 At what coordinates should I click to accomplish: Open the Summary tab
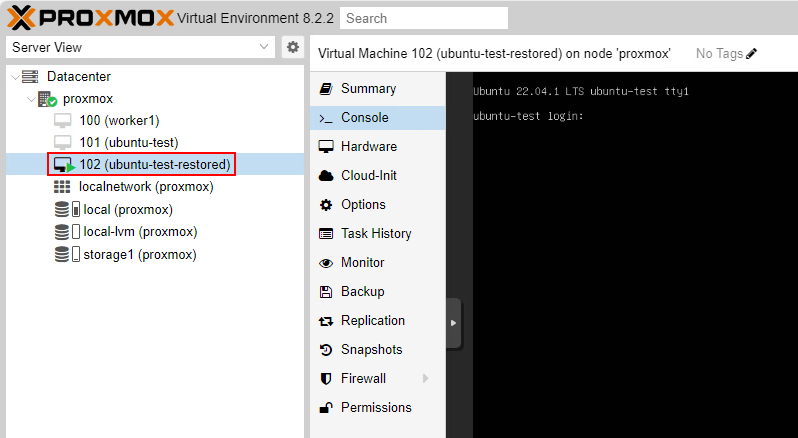(368, 89)
